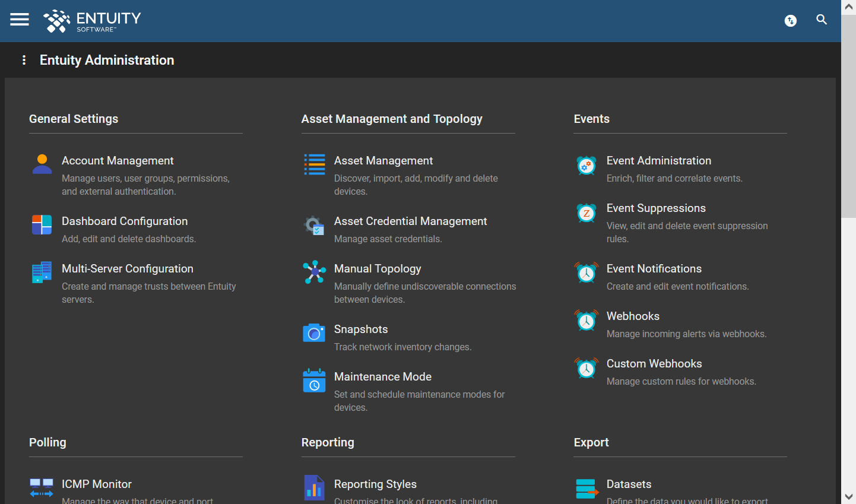The height and width of the screenshot is (504, 856).
Task: Open ICMP Monitor link
Action: (x=97, y=484)
